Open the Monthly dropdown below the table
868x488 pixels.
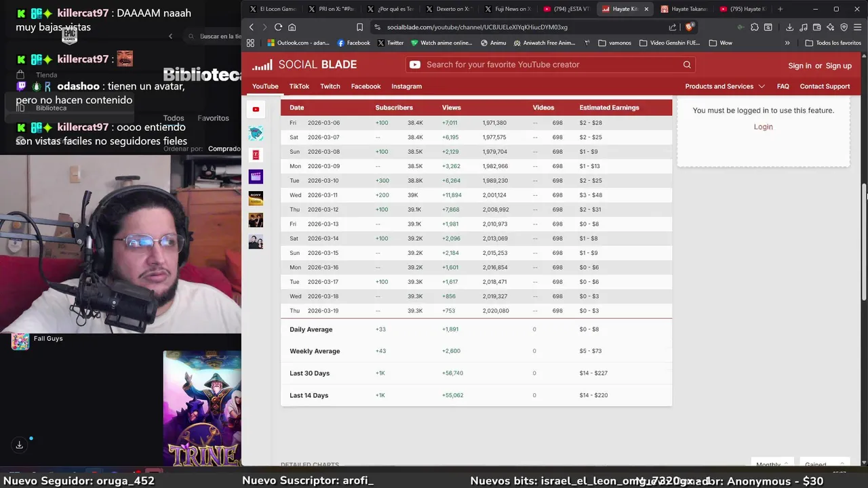coord(772,464)
